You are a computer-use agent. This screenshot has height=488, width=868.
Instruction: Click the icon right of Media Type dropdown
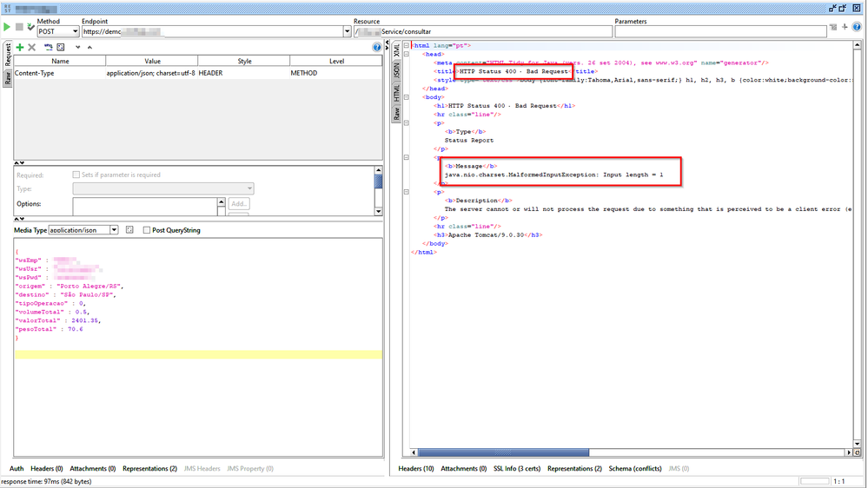pos(129,230)
